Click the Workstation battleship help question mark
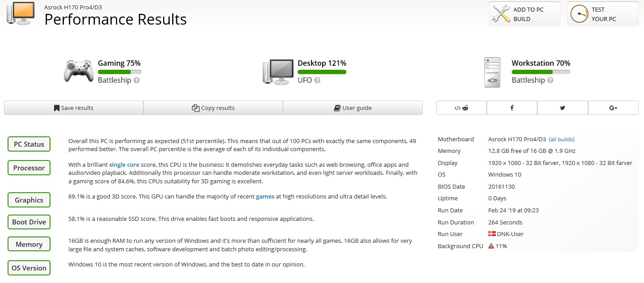The image size is (644, 283). 551,80
